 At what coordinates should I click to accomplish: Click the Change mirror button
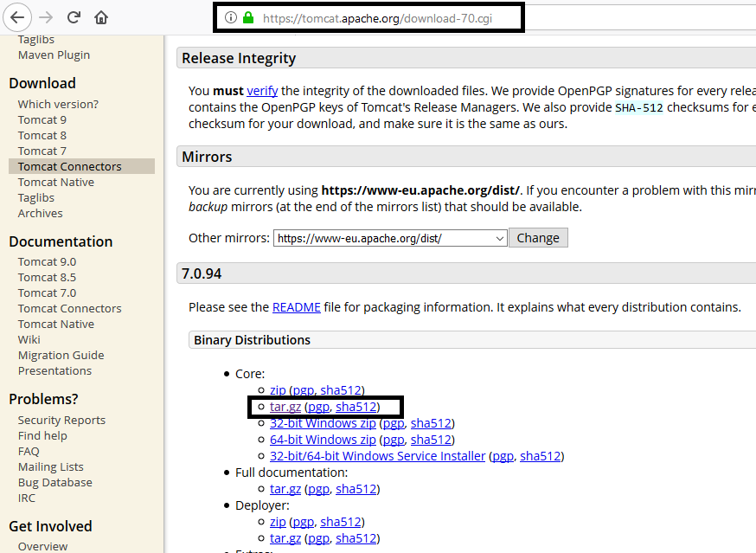click(x=538, y=238)
